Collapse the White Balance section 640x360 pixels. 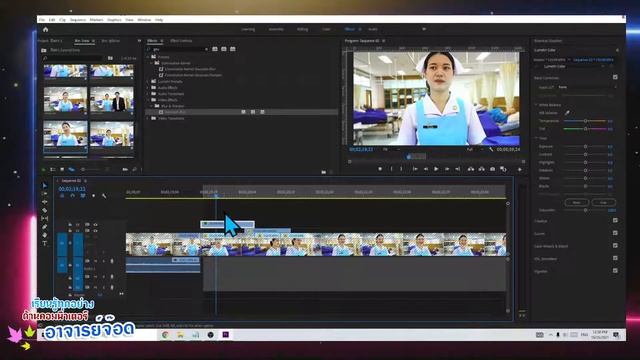(x=536, y=104)
